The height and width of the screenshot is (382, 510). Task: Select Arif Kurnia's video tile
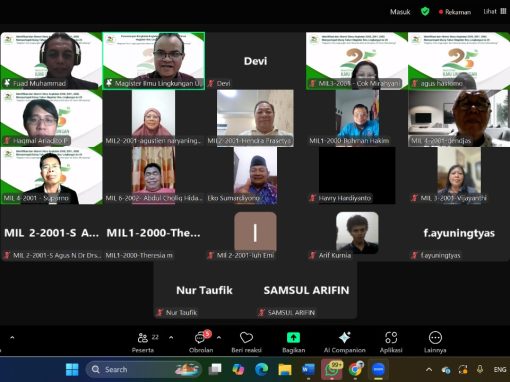(357, 233)
